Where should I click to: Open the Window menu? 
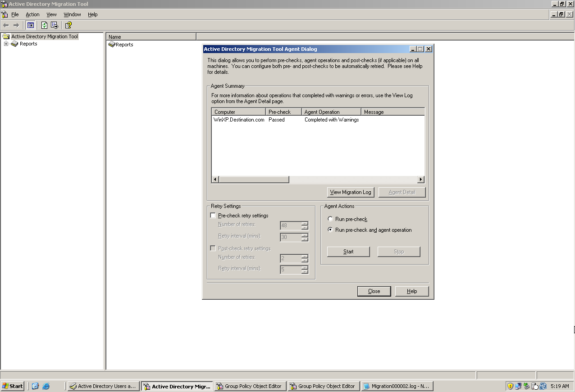[72, 14]
